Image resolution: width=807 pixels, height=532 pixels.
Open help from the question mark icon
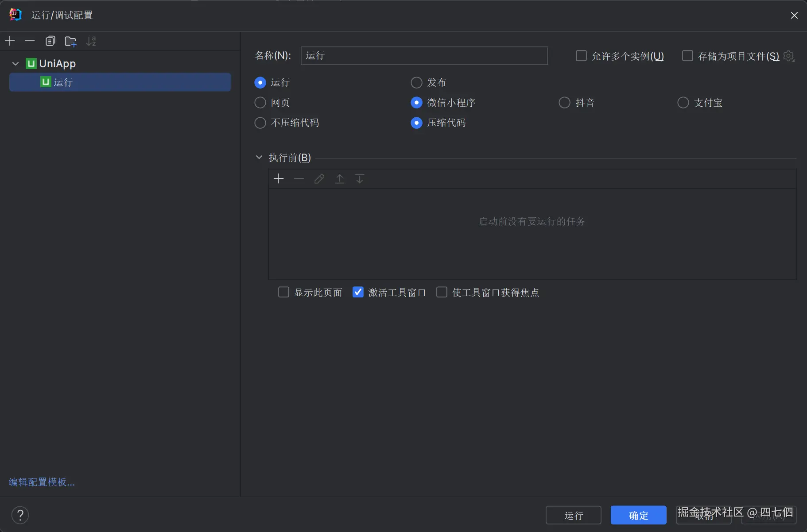pyautogui.click(x=20, y=515)
